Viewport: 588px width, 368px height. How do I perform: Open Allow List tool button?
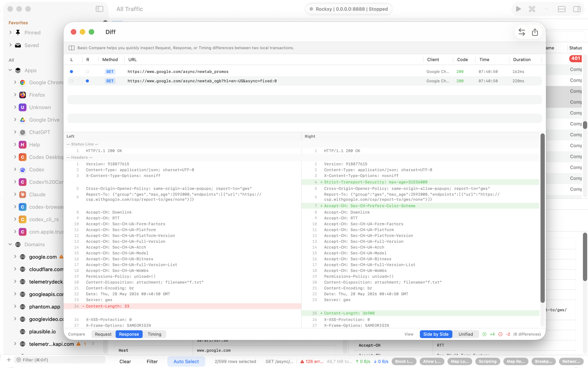pos(432,361)
